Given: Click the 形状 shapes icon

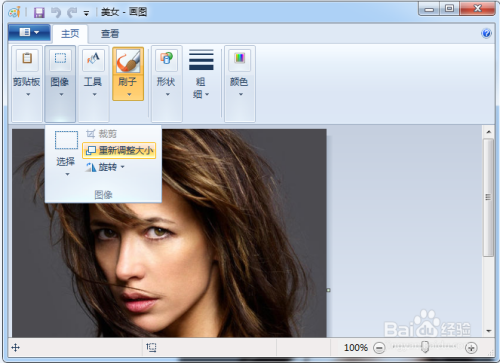Looking at the screenshot, I should tap(166, 59).
